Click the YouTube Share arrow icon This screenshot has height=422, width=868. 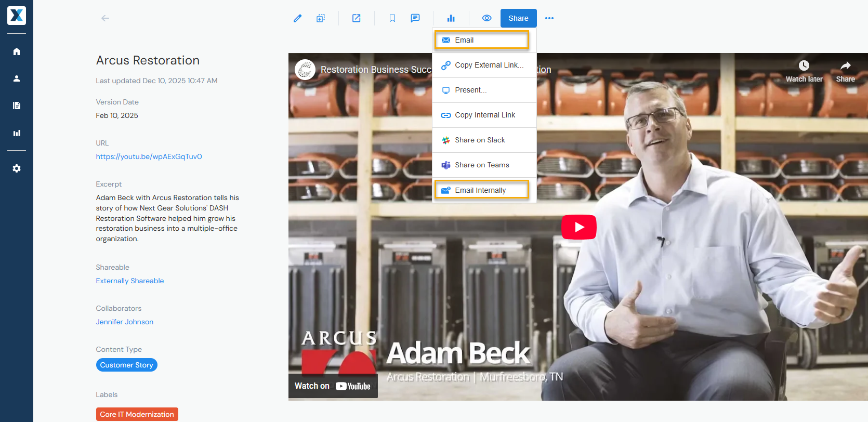(x=846, y=65)
